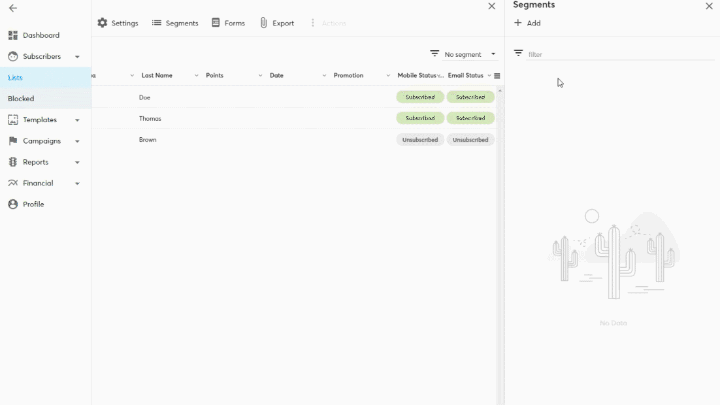
Task: Click the Settings gear icon
Action: tap(102, 23)
